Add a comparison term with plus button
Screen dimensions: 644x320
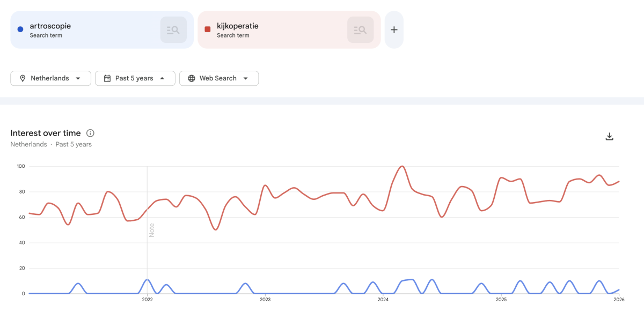click(394, 30)
